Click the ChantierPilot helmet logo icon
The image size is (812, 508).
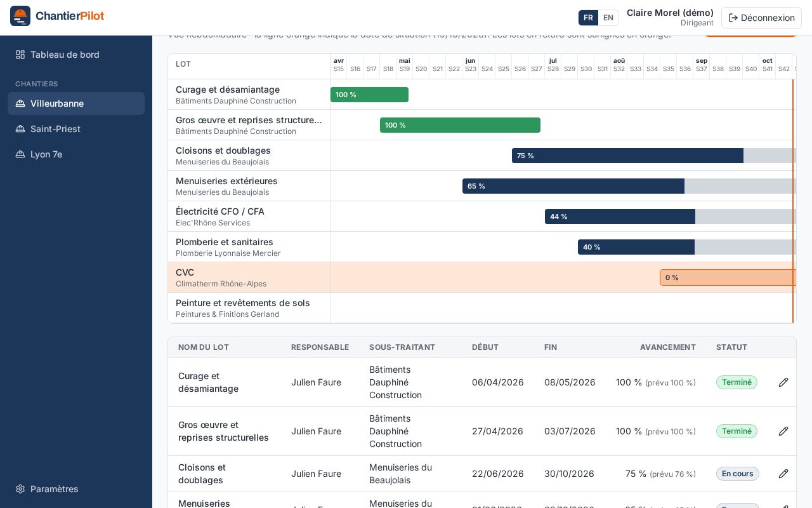click(x=20, y=16)
